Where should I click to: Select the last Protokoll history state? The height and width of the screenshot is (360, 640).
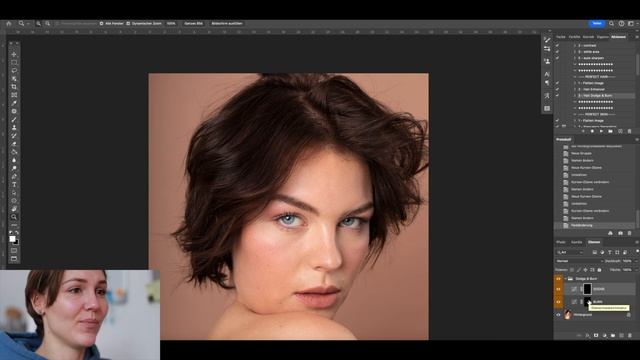click(594, 225)
